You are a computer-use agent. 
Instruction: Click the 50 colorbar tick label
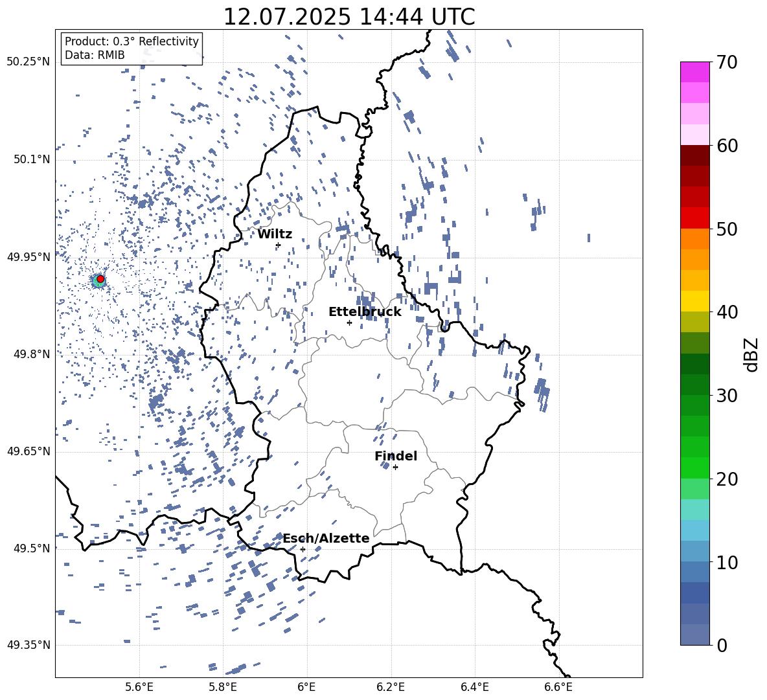[x=727, y=229]
